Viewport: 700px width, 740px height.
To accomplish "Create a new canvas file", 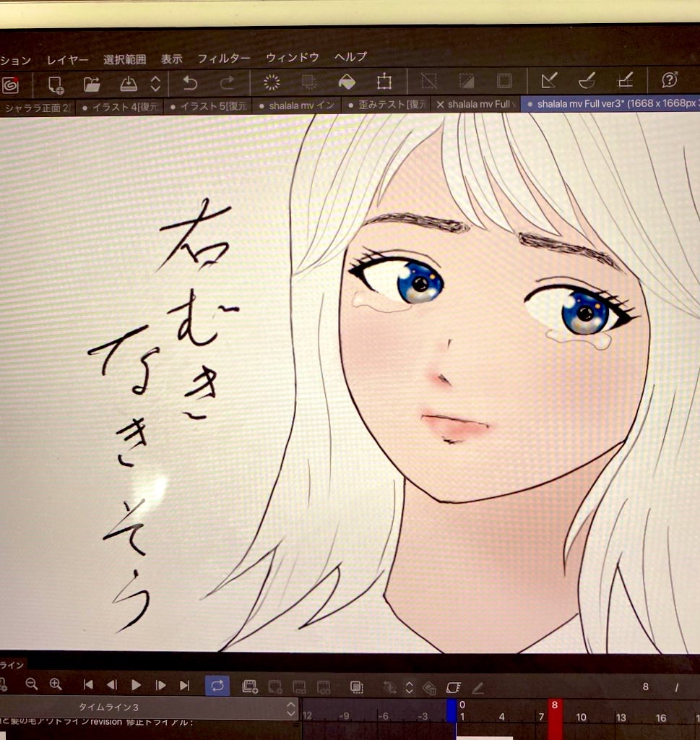I will (56, 83).
